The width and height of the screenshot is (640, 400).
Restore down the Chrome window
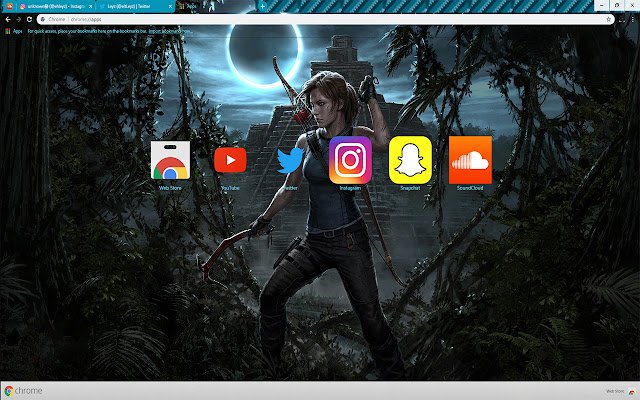tap(617, 5)
